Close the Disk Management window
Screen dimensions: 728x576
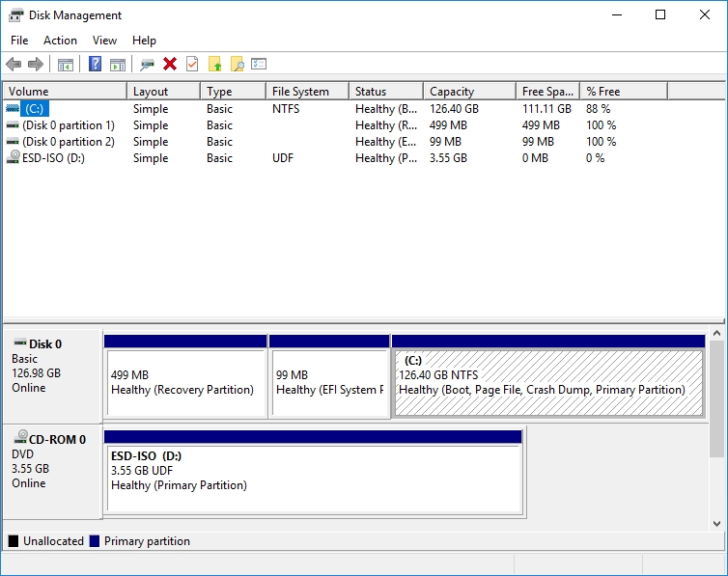tap(704, 14)
